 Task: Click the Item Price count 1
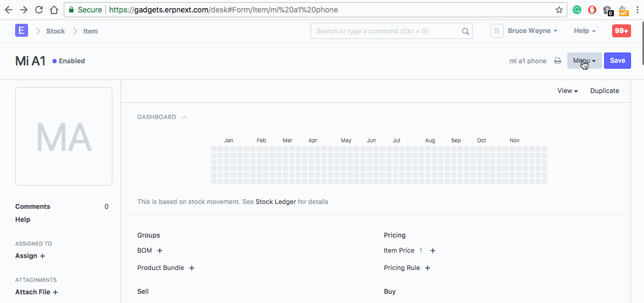tap(420, 251)
